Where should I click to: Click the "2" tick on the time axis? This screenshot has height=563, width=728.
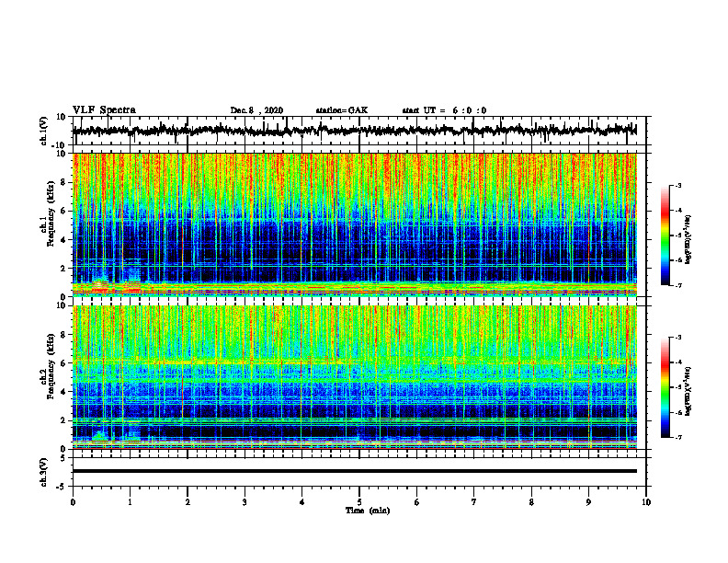pyautogui.click(x=188, y=502)
